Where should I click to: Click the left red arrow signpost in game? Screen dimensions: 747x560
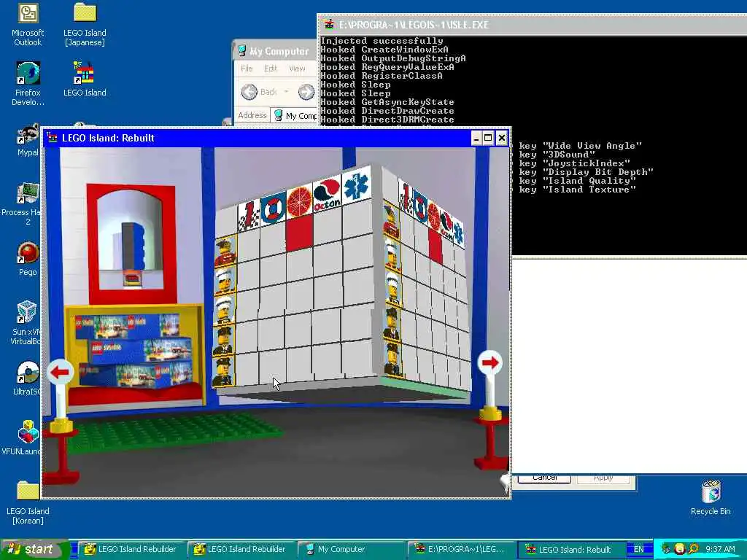tap(60, 372)
